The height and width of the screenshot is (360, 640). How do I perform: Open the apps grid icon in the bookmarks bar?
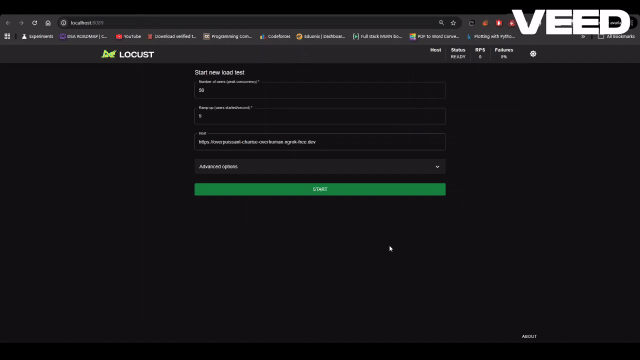tap(7, 36)
